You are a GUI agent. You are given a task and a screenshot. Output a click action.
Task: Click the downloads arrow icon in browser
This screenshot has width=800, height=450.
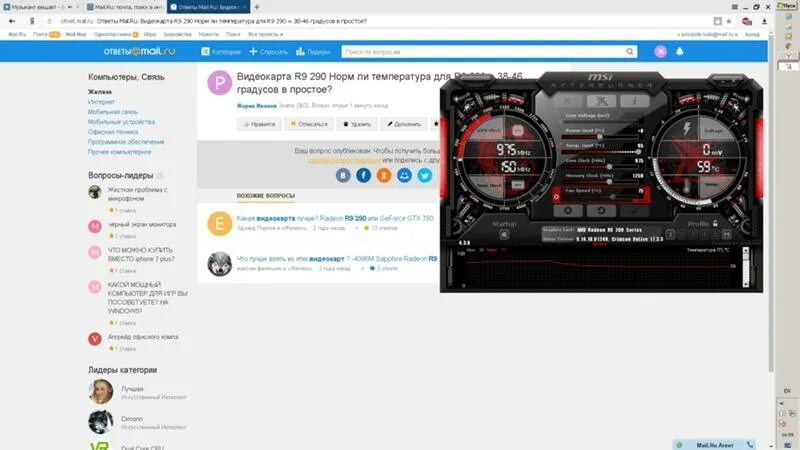pos(764,21)
